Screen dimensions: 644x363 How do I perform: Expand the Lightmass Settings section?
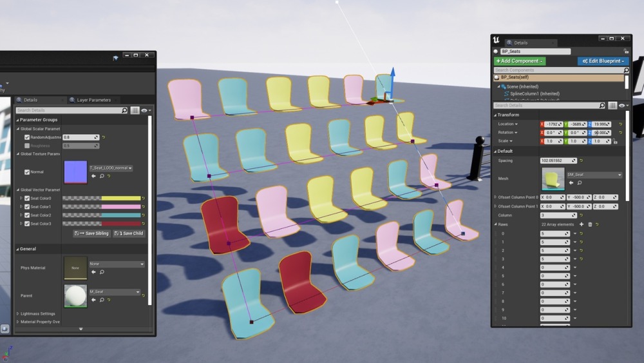[17, 313]
